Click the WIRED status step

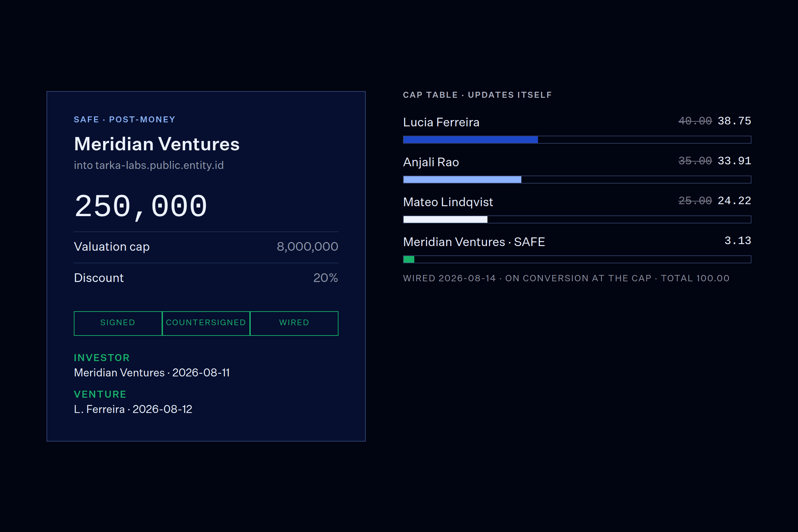[x=294, y=323]
